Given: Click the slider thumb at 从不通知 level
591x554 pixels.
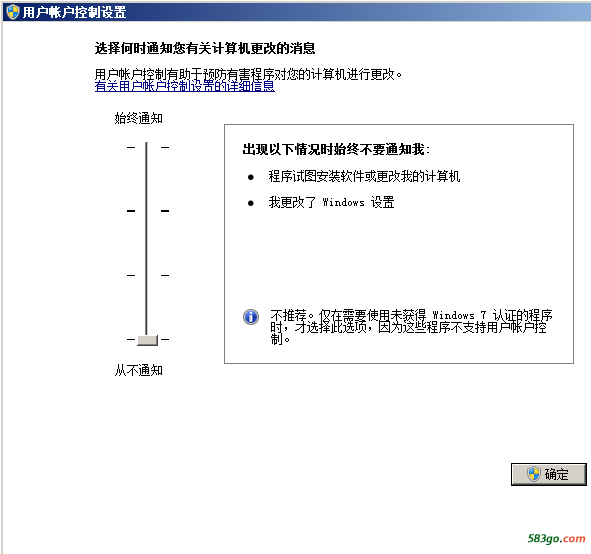Looking at the screenshot, I should point(147,340).
